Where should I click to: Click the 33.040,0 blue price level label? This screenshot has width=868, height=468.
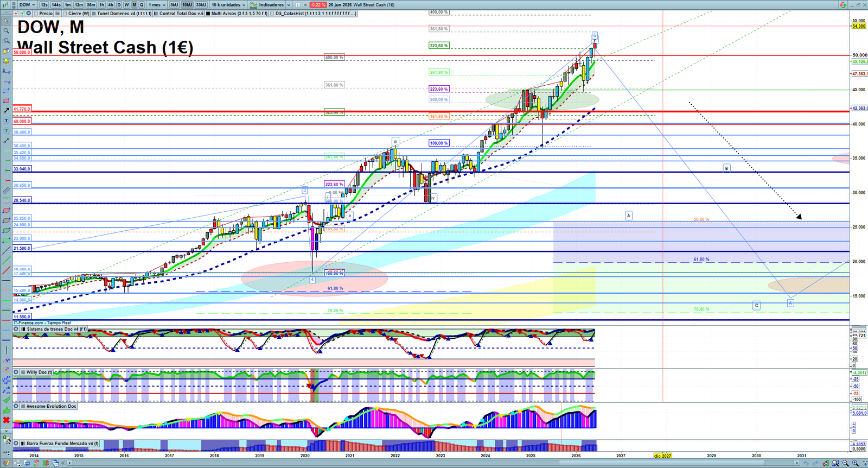22,169
